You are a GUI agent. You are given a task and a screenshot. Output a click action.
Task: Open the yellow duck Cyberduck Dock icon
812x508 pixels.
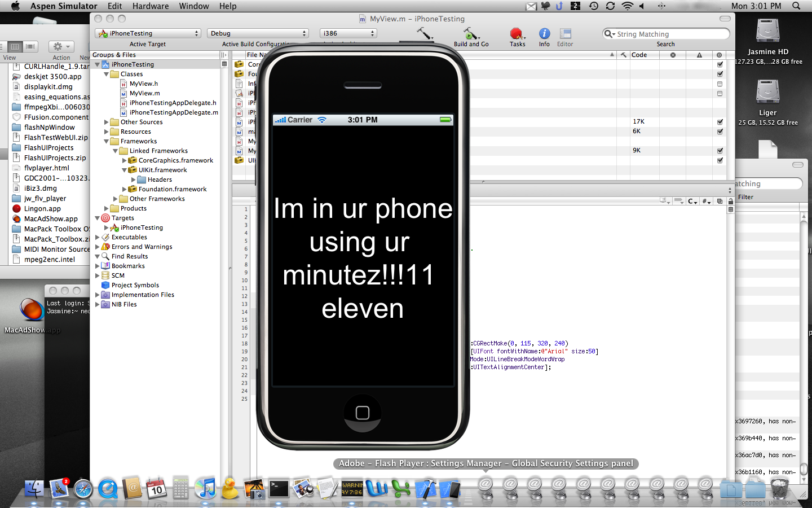pyautogui.click(x=230, y=488)
